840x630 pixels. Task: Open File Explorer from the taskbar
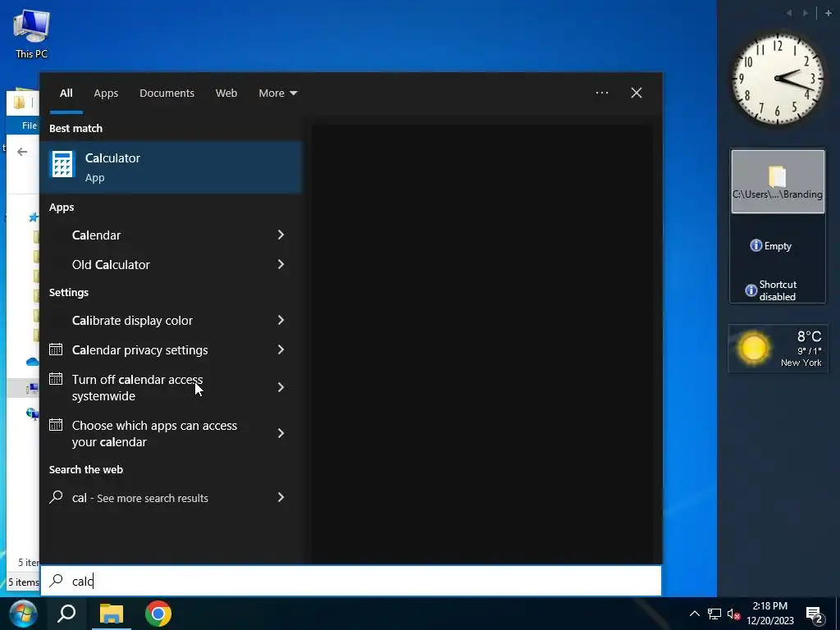pos(112,614)
